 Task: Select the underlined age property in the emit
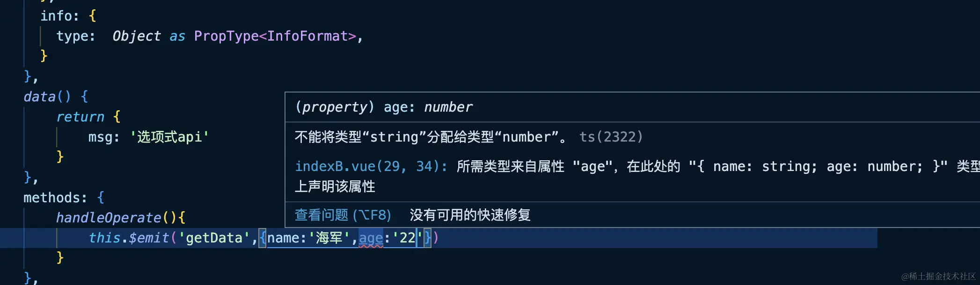coord(371,238)
